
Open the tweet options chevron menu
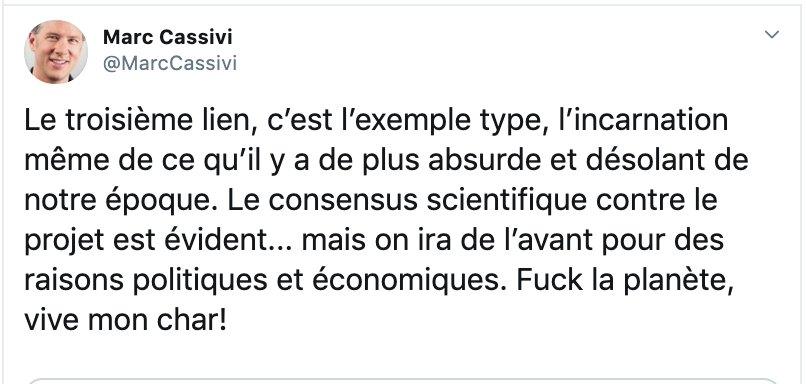(772, 35)
